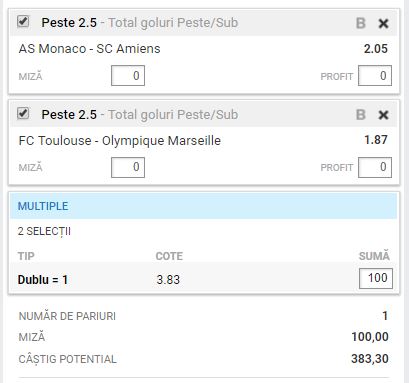409x383 pixels.
Task: Click the first Peste 2.5 selection title
Action: (x=69, y=23)
